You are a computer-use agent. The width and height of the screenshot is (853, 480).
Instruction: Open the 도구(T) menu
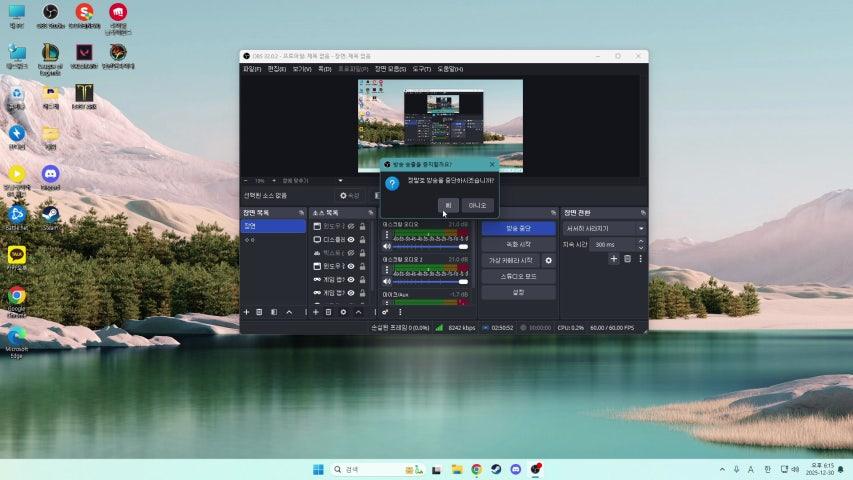[419, 69]
